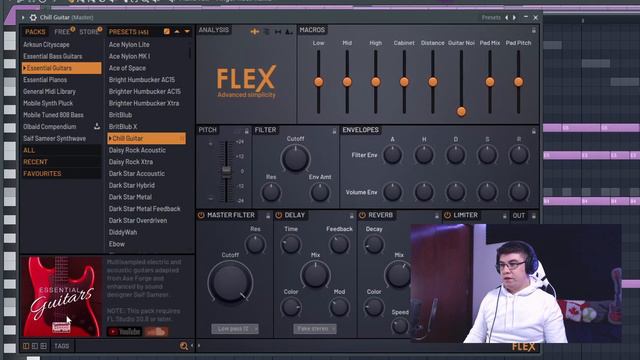This screenshot has height=360, width=640.
Task: Click the Presets label in title bar
Action: [491, 18]
